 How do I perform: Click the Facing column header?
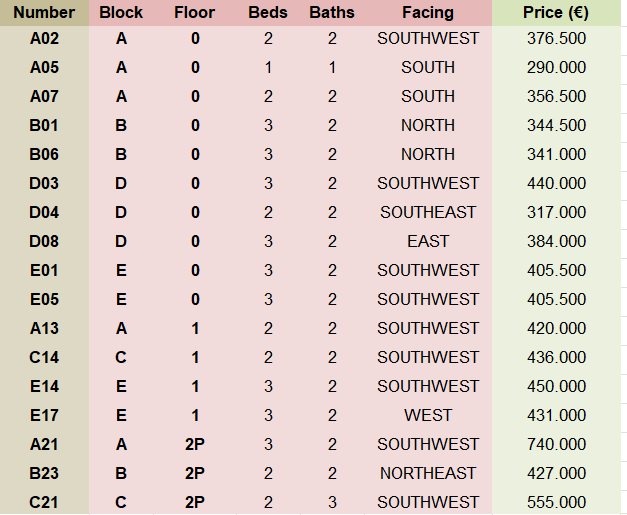point(428,13)
